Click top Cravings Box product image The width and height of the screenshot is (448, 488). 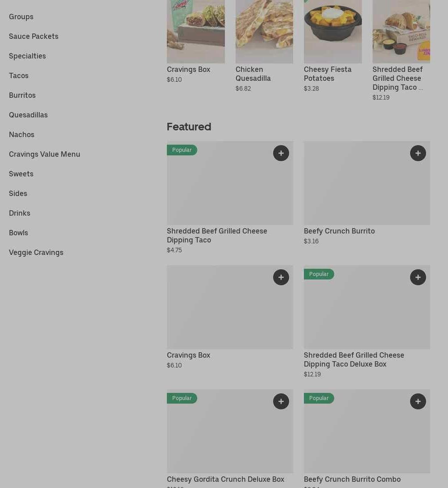(195, 31)
